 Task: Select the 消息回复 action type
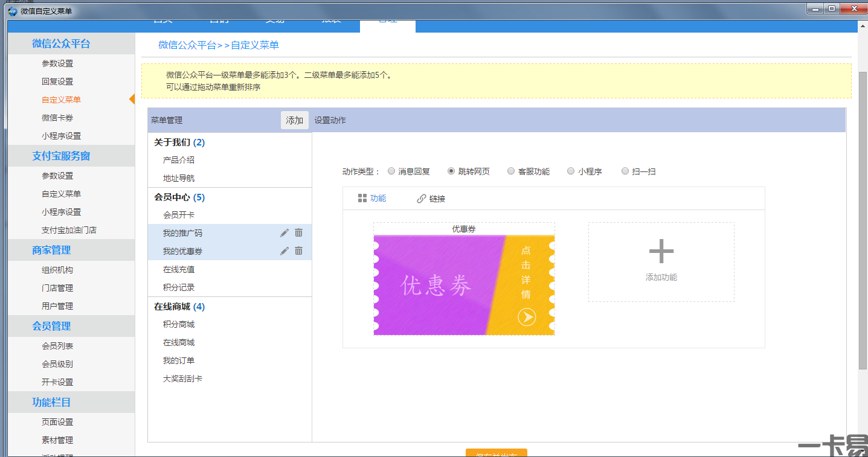pos(391,171)
